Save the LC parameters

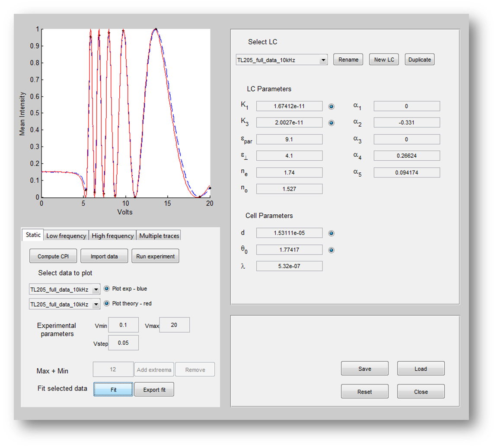pos(365,369)
